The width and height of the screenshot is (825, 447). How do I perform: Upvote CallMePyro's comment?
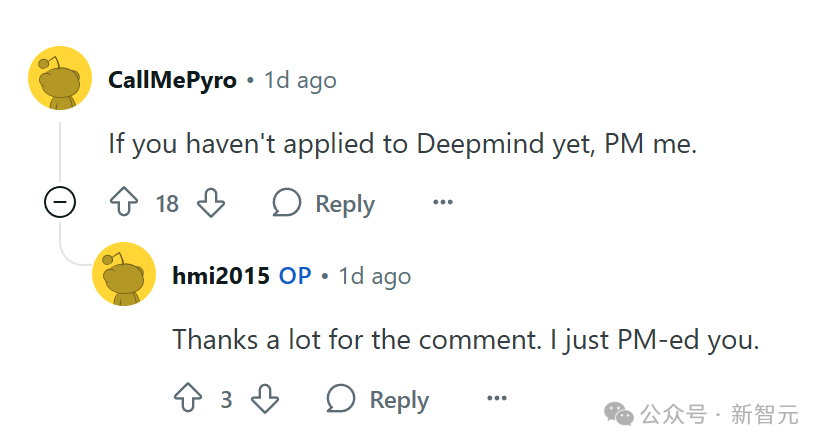123,204
